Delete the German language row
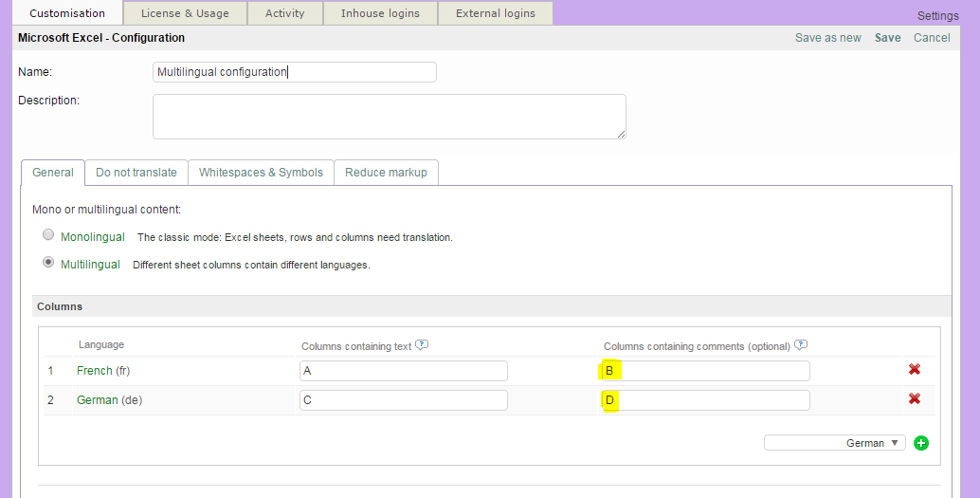This screenshot has width=980, height=498. pos(915,398)
